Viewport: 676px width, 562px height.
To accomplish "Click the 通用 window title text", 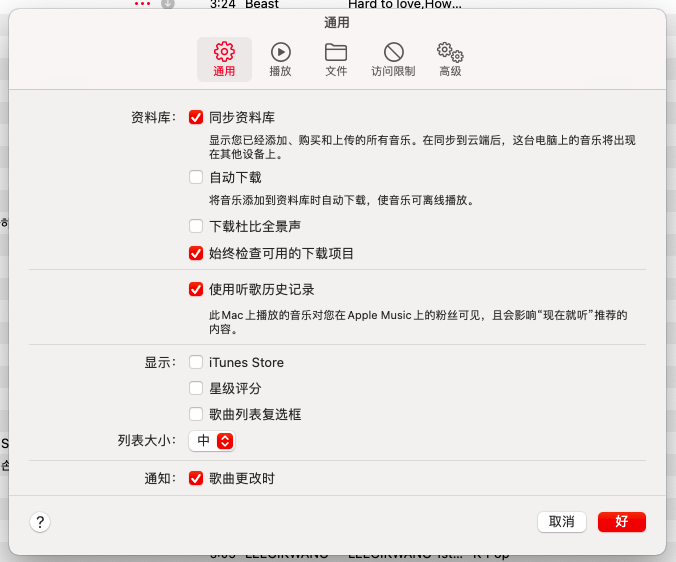I will pos(338,22).
